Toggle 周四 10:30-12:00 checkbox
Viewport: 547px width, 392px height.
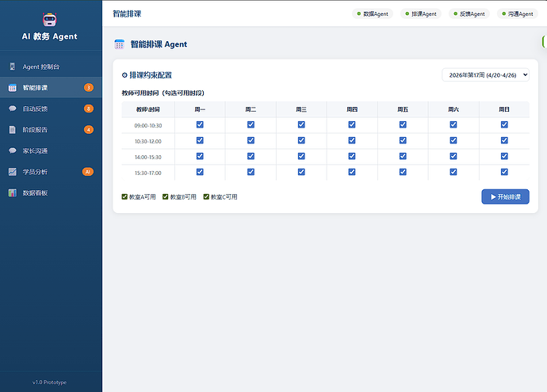[x=352, y=140]
